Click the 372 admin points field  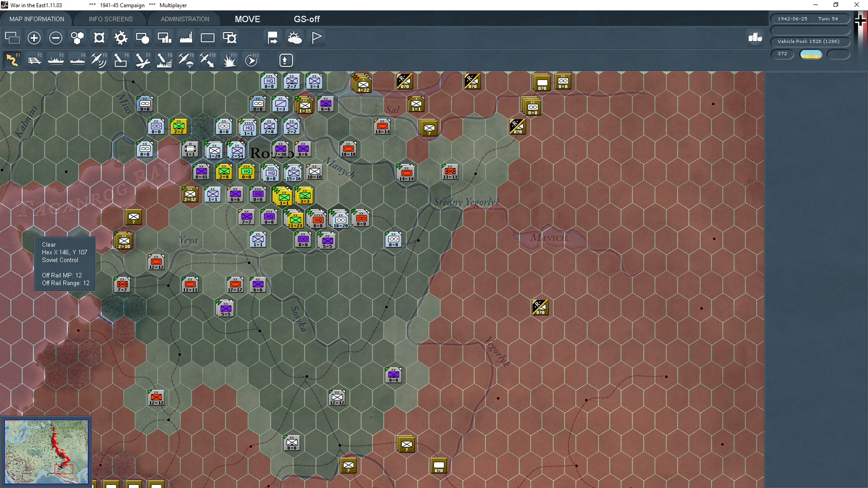(x=782, y=54)
